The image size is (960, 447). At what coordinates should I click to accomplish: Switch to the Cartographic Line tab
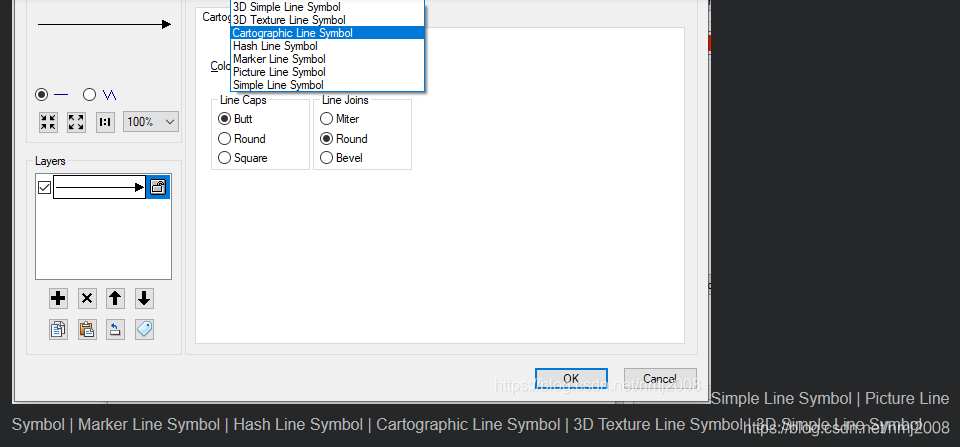(x=214, y=17)
